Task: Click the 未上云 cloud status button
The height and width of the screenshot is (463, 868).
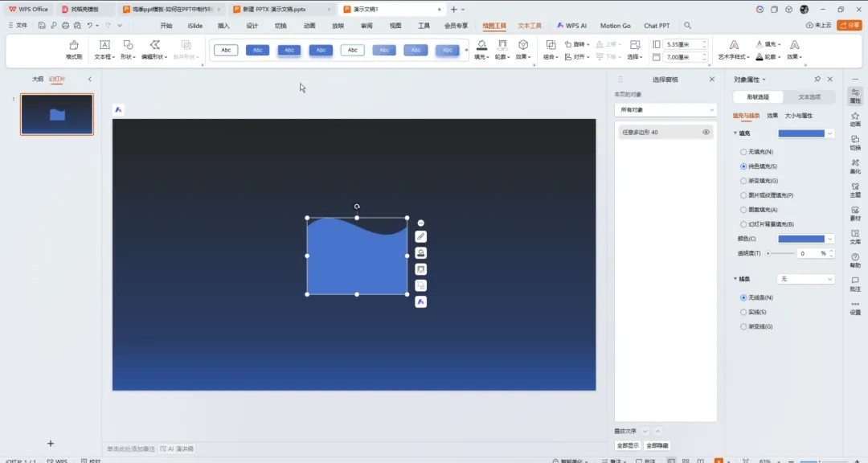Action: [x=819, y=26]
